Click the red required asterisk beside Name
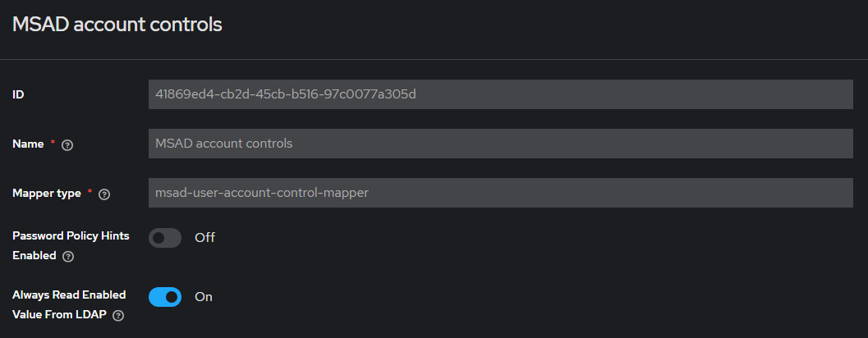 53,144
